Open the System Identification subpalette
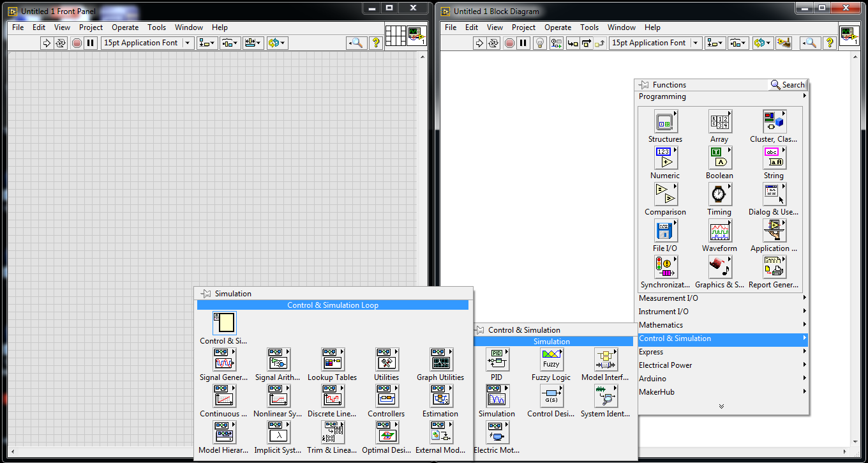 [x=606, y=397]
